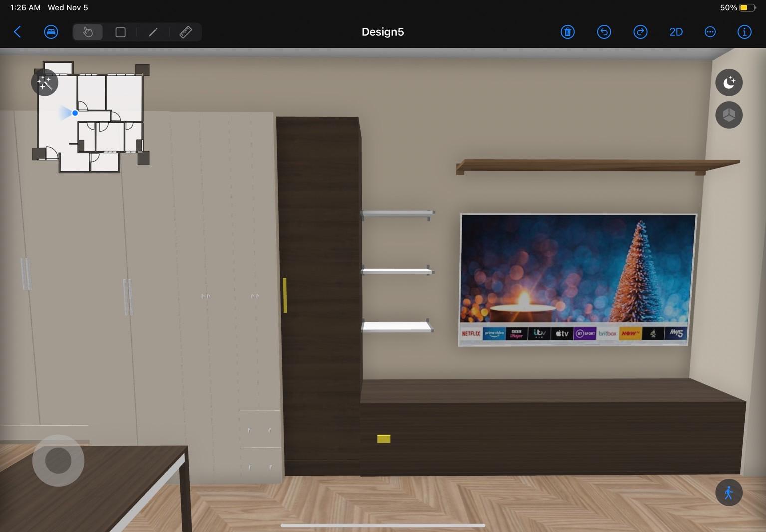The image size is (766, 532).
Task: Delete the selection with the trash icon
Action: pyautogui.click(x=567, y=32)
